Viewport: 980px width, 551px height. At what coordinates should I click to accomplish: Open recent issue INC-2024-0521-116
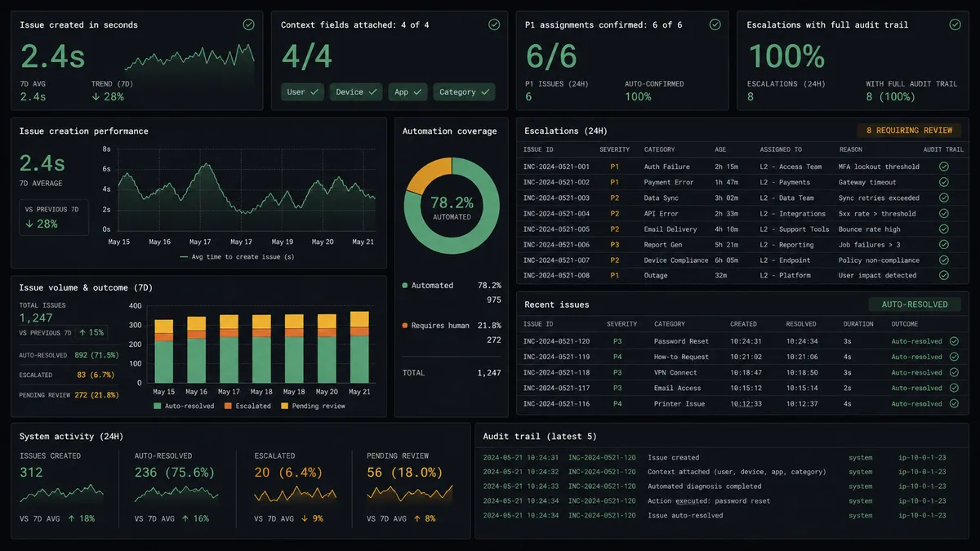pos(556,404)
